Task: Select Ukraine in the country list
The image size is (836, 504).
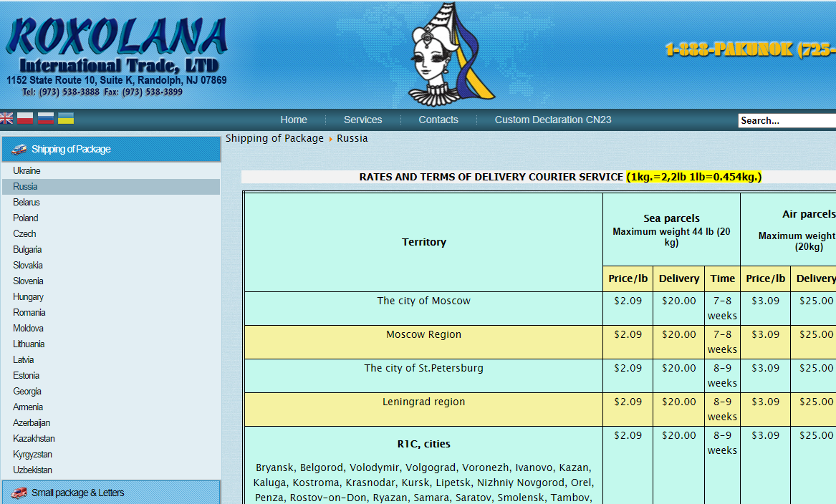Action: tap(27, 171)
